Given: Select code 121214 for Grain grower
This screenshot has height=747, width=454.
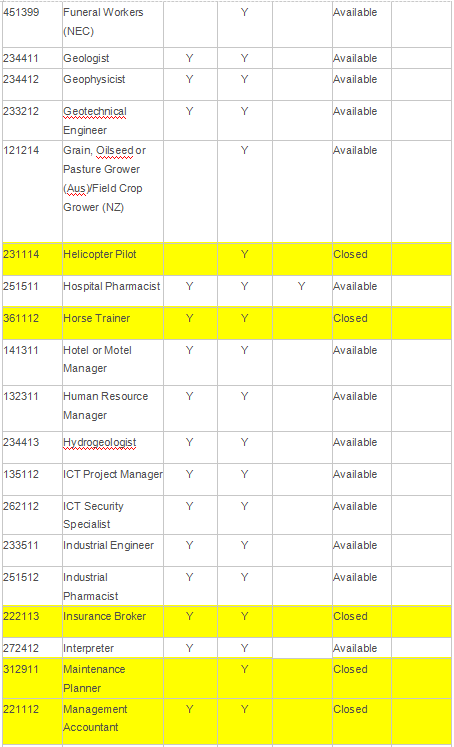Looking at the screenshot, I should 32,191.
